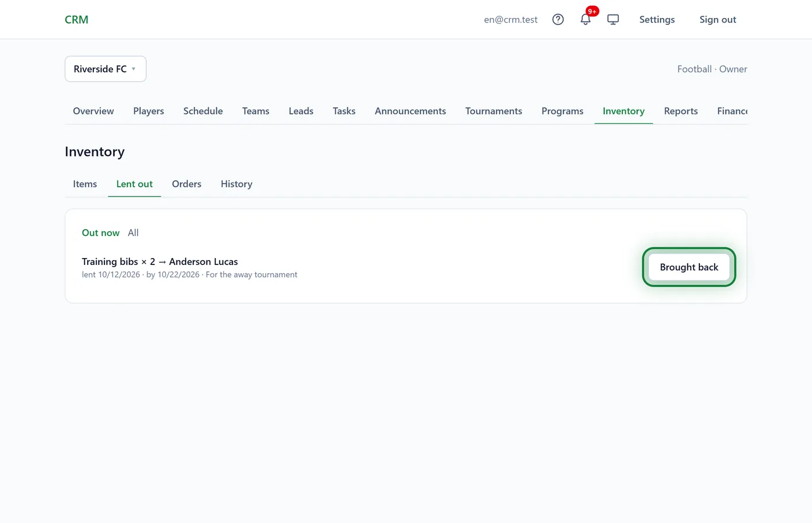Go to CRM home logo
812x523 pixels.
(x=77, y=20)
